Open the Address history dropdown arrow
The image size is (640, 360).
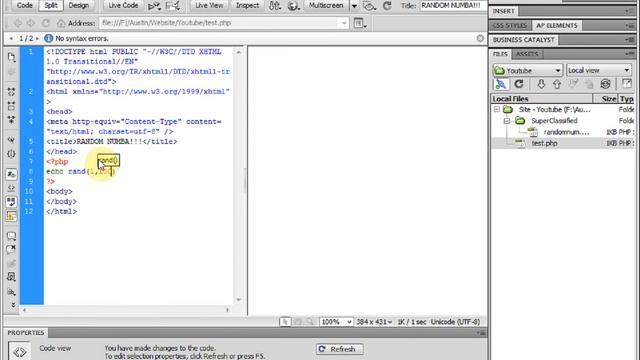[x=344, y=23]
